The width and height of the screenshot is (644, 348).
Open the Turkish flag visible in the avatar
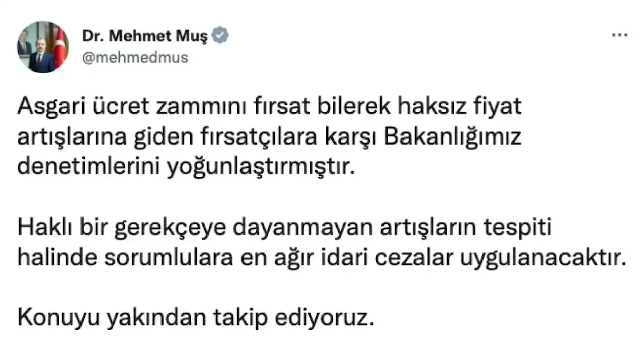pyautogui.click(x=59, y=46)
